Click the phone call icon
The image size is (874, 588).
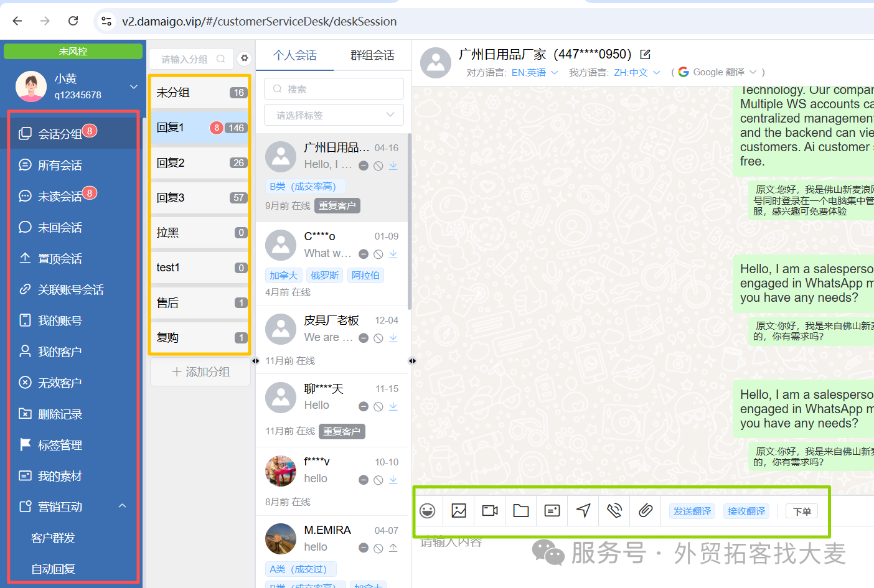(614, 511)
